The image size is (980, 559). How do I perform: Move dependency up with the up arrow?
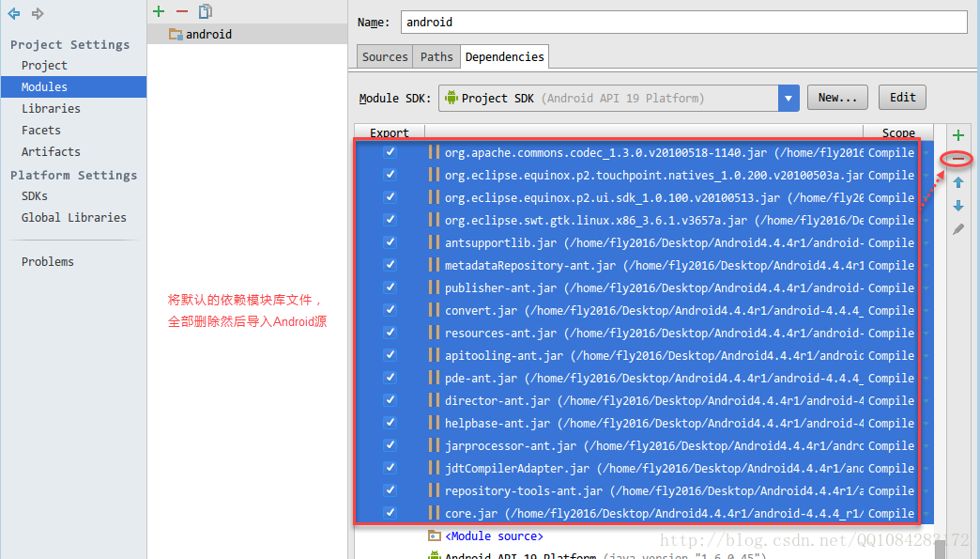[958, 182]
